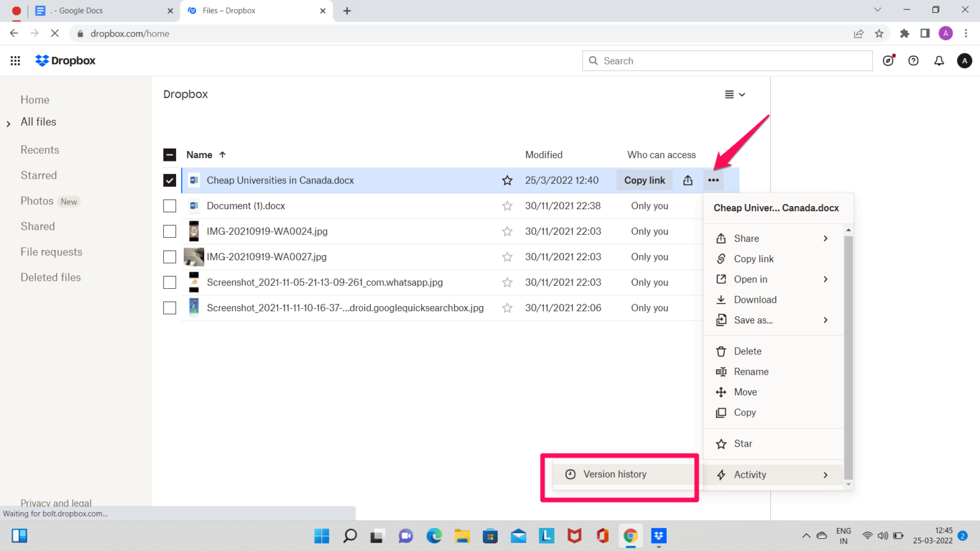Expand the All files tree arrow
The height and width of the screenshot is (551, 980).
8,124
